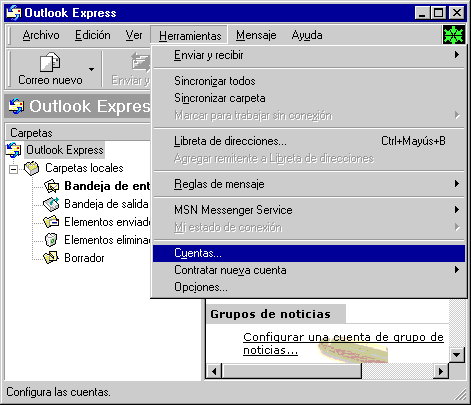Screen dimensions: 471x405
Task: Select the Bandeja de salida folder icon
Action: (51, 204)
